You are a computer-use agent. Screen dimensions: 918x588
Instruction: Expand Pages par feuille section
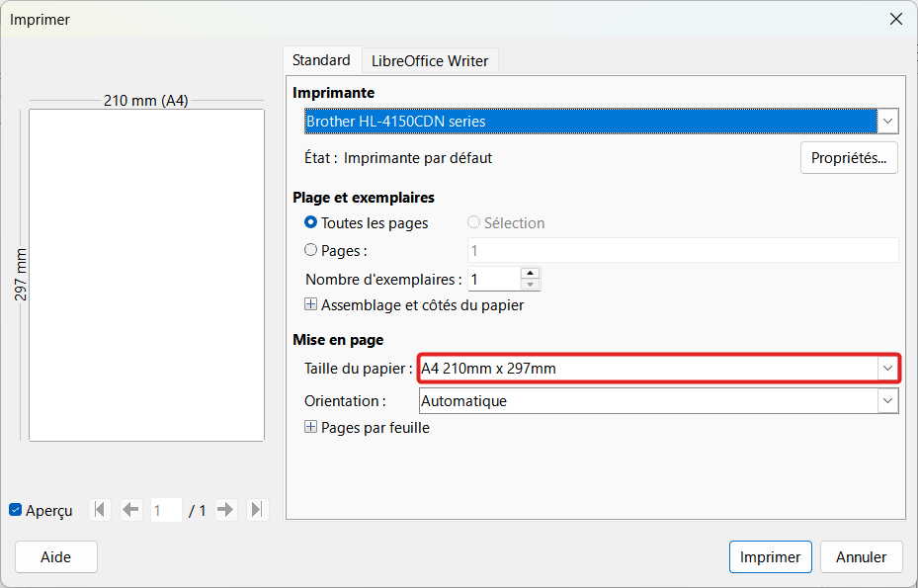tap(311, 427)
